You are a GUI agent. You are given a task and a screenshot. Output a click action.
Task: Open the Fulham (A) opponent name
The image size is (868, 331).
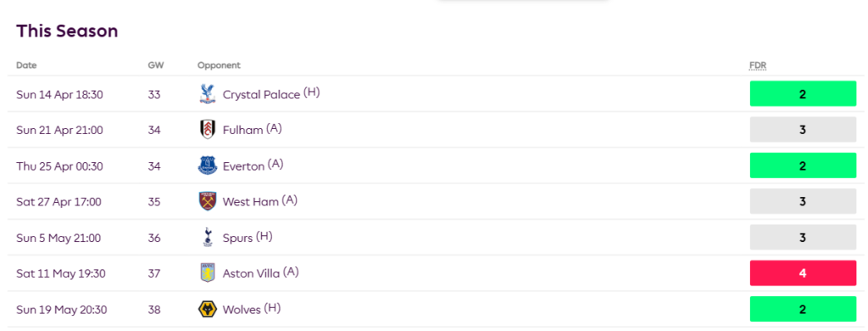(253, 130)
